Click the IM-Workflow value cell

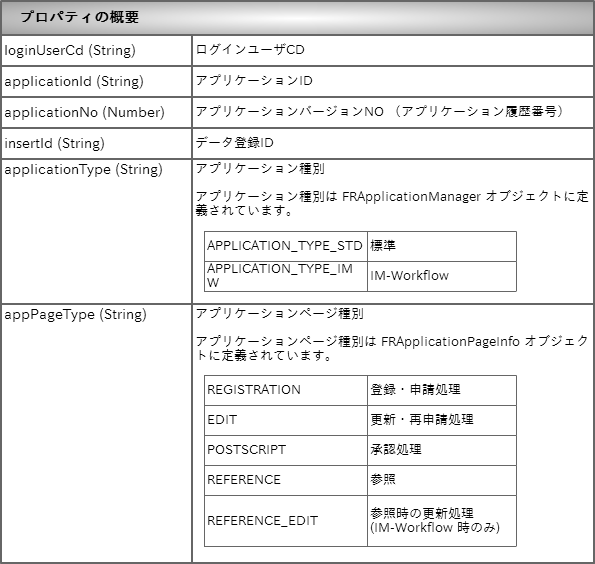click(442, 276)
